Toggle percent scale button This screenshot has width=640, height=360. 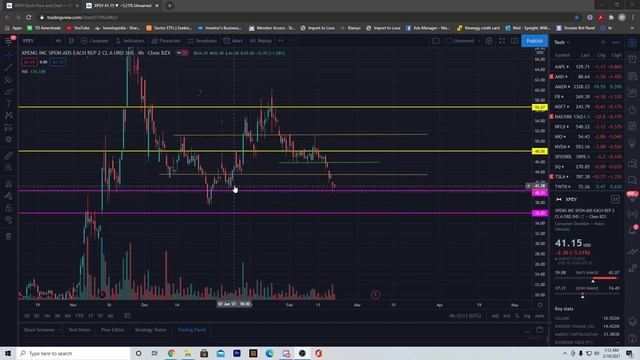[x=517, y=316]
